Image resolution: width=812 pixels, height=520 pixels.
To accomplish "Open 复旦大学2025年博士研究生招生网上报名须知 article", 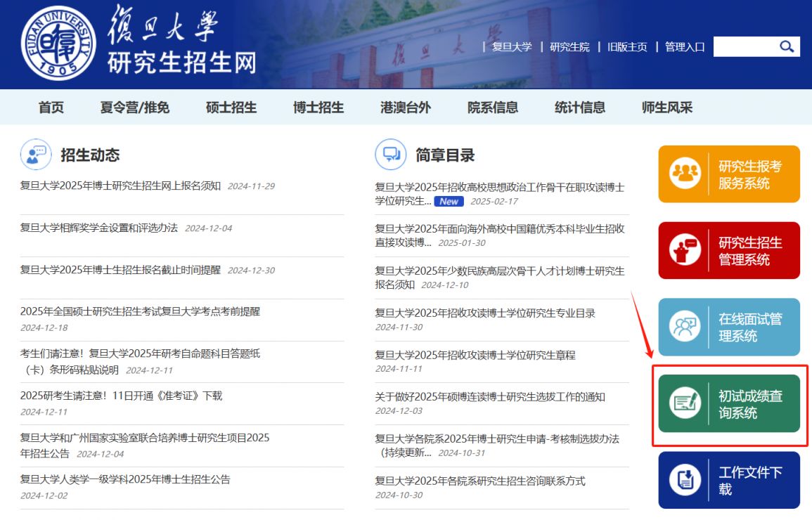I will 120,186.
